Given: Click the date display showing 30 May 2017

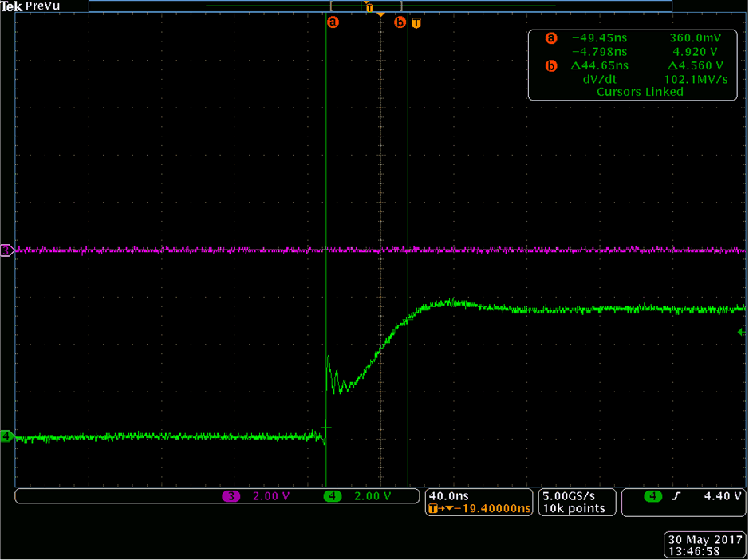Looking at the screenshot, I should coord(704,539).
